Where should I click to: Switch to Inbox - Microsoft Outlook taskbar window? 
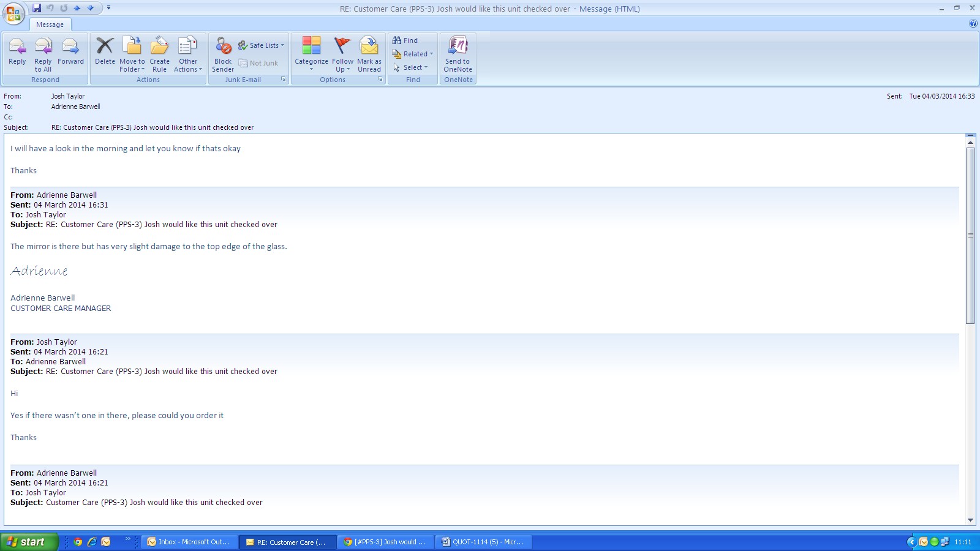pos(189,542)
